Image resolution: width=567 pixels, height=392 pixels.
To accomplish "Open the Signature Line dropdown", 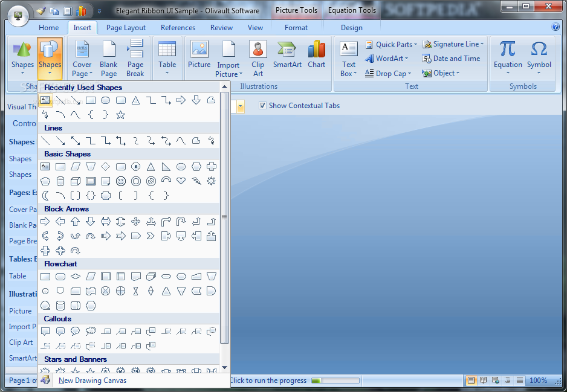I will (453, 44).
